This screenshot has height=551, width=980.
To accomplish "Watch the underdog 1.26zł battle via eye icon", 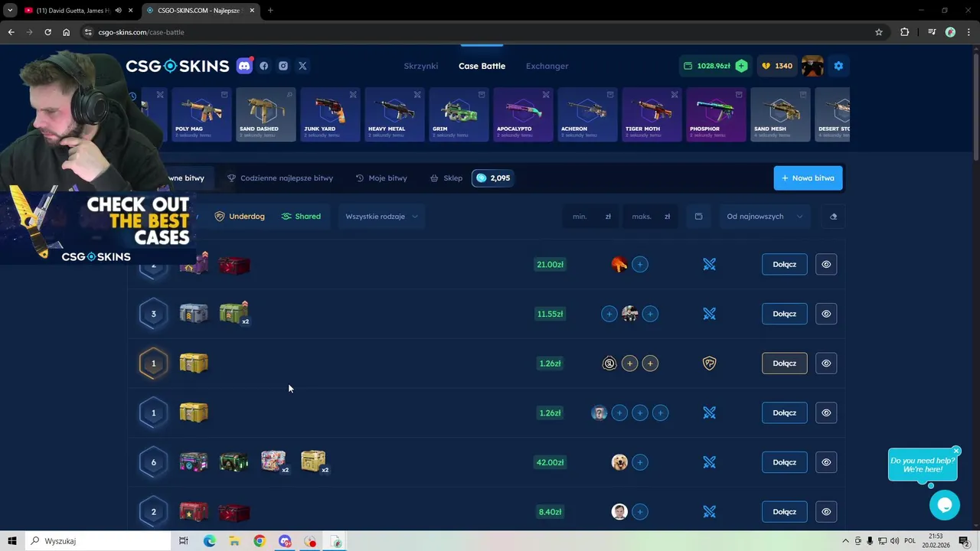I will 826,364.
